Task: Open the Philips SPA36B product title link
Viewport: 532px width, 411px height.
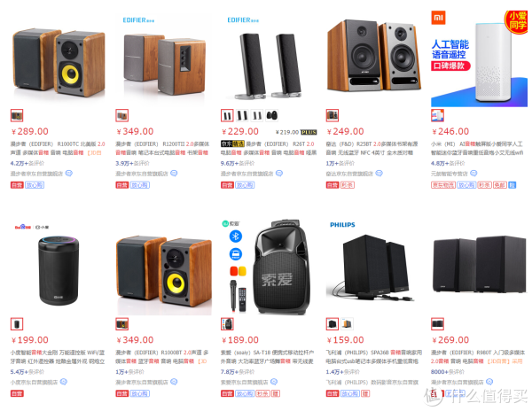Action: click(x=374, y=357)
